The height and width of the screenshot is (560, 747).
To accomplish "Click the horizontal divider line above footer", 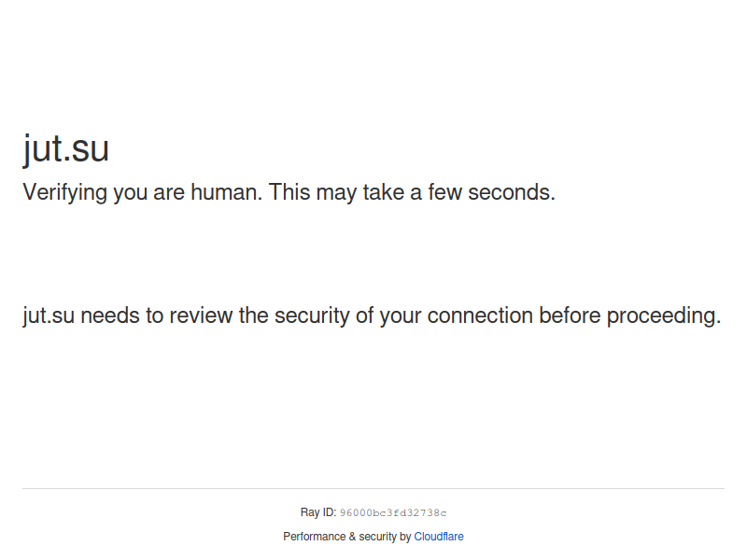I will click(x=373, y=488).
